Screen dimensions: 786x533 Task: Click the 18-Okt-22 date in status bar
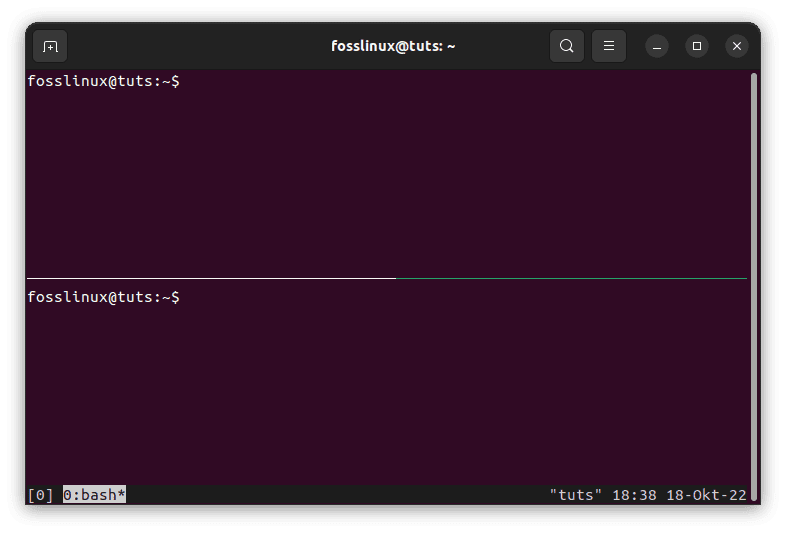click(705, 495)
